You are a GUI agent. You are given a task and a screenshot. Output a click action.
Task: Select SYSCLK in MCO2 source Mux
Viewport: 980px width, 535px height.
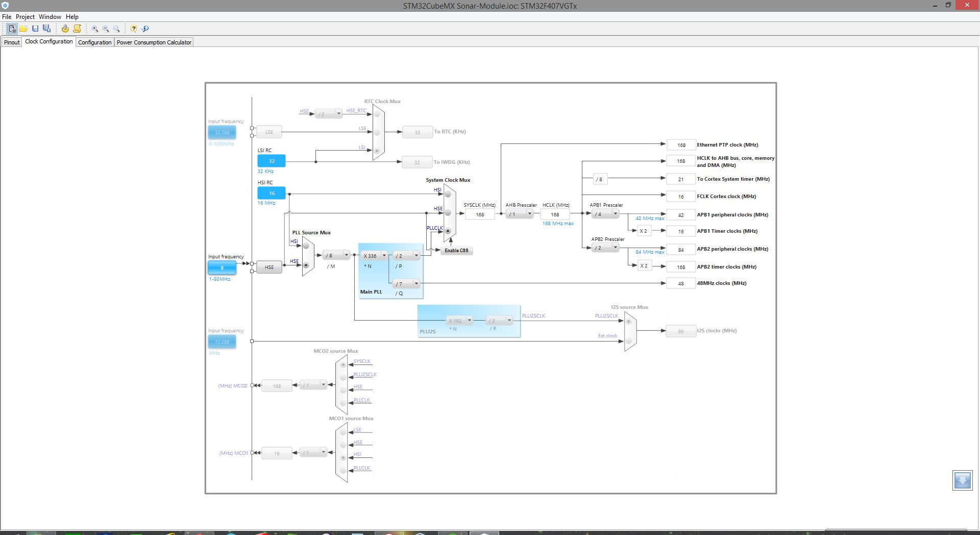(343, 365)
